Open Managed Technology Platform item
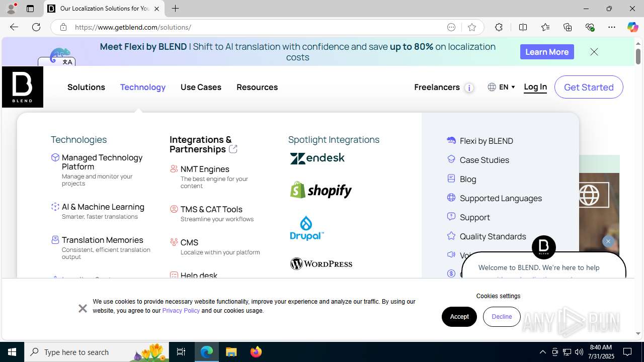 102,162
